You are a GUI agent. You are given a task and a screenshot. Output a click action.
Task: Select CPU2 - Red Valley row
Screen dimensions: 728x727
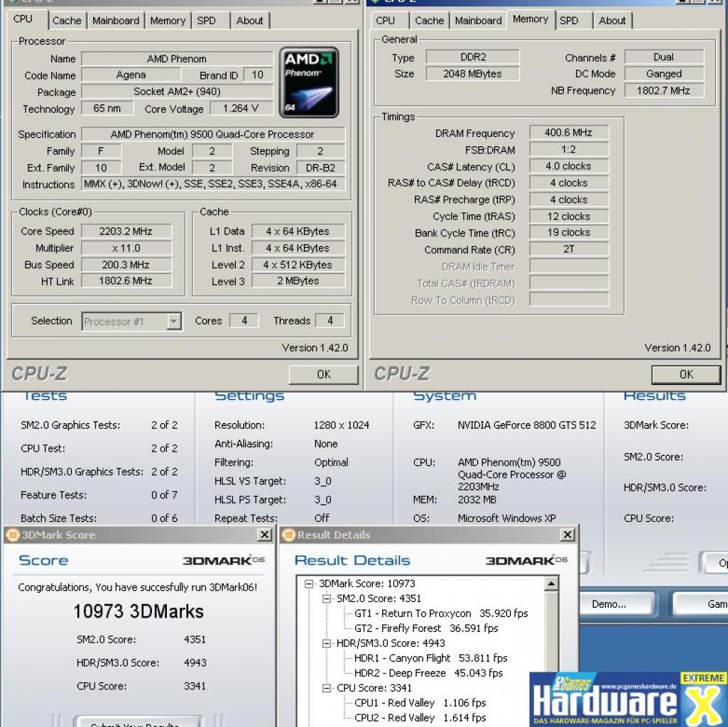click(x=420, y=718)
